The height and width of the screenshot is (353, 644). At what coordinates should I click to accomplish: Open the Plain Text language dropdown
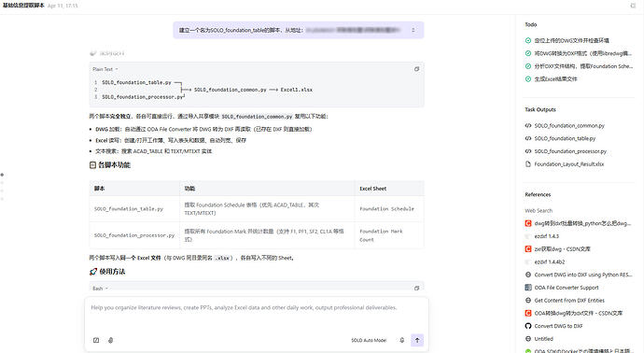tap(105, 69)
